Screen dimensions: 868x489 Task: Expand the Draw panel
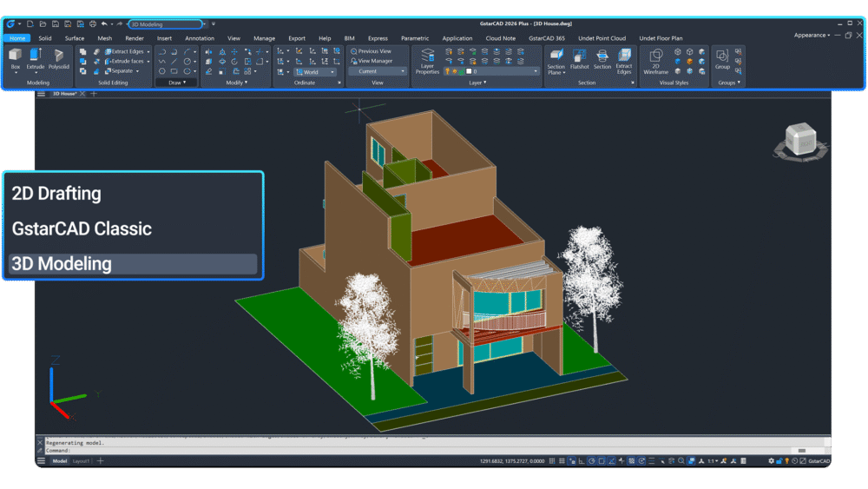(177, 83)
